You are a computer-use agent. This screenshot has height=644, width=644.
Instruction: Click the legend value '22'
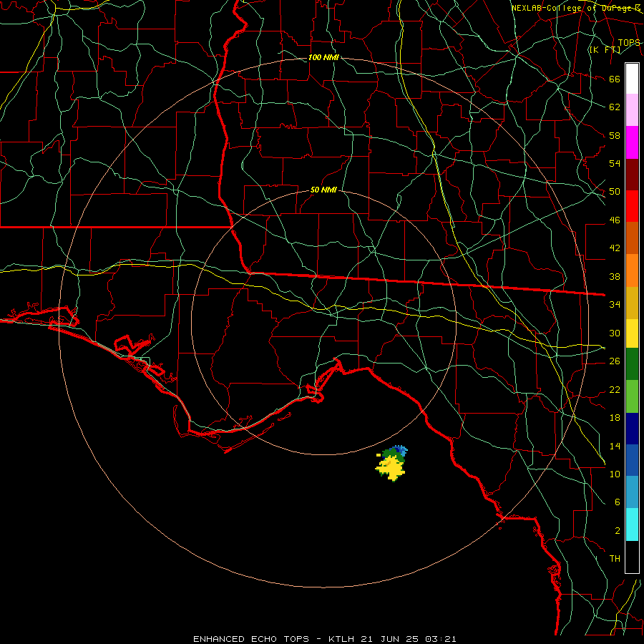(615, 389)
